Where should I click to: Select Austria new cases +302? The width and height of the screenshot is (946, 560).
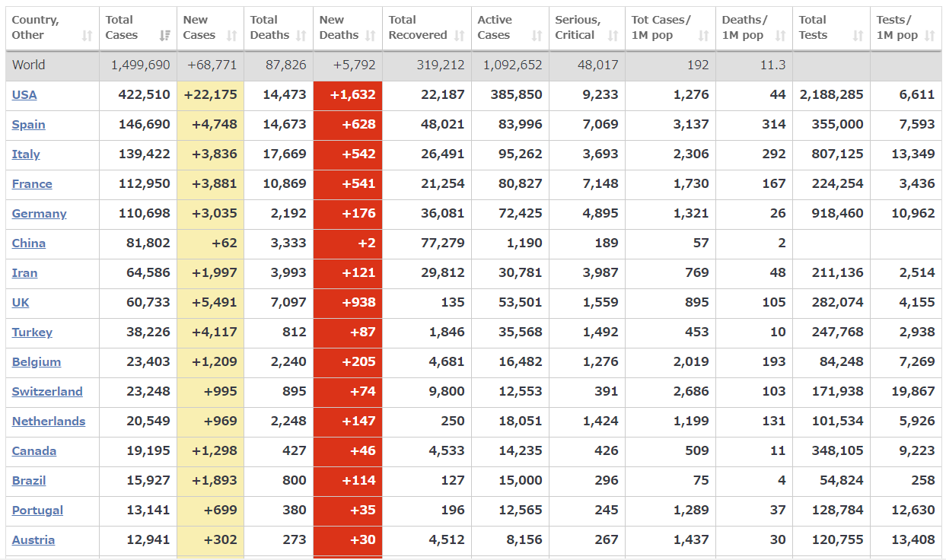click(221, 540)
